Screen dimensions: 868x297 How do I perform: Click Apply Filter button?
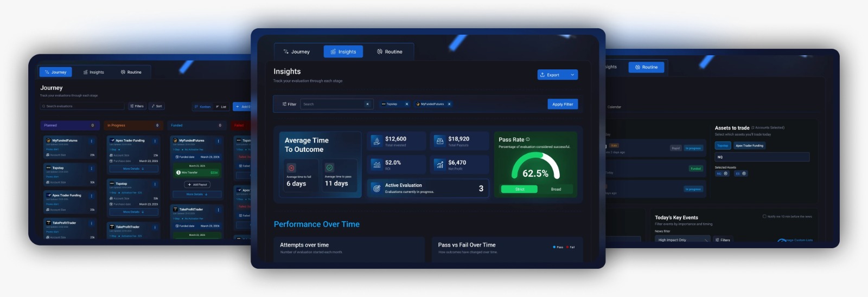pyautogui.click(x=563, y=104)
